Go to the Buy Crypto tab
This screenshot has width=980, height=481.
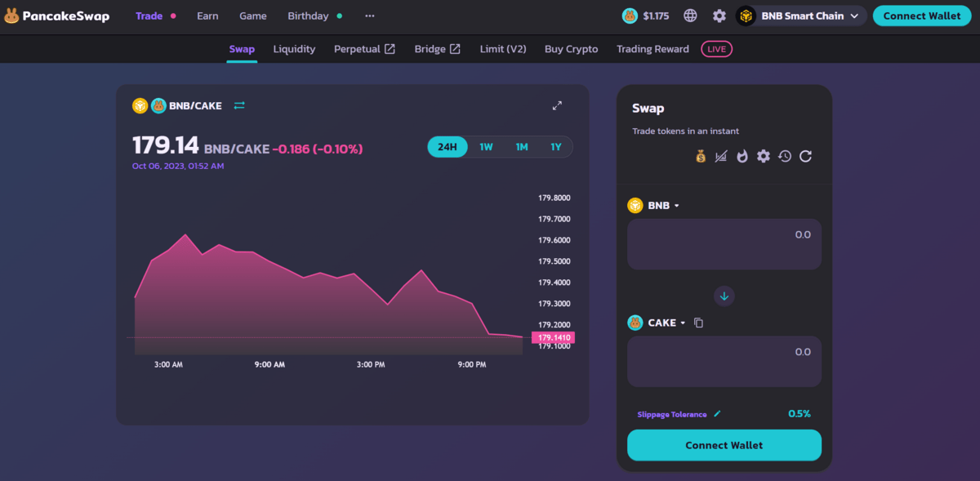coord(571,49)
